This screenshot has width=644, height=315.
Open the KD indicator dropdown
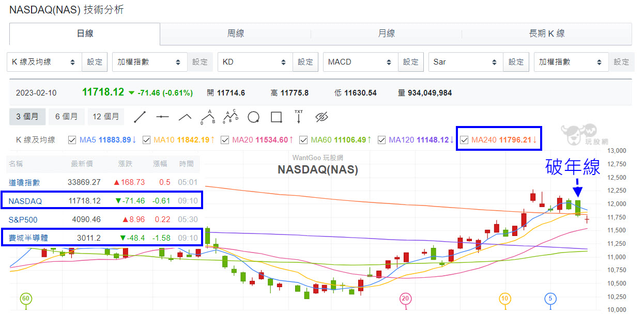click(255, 62)
